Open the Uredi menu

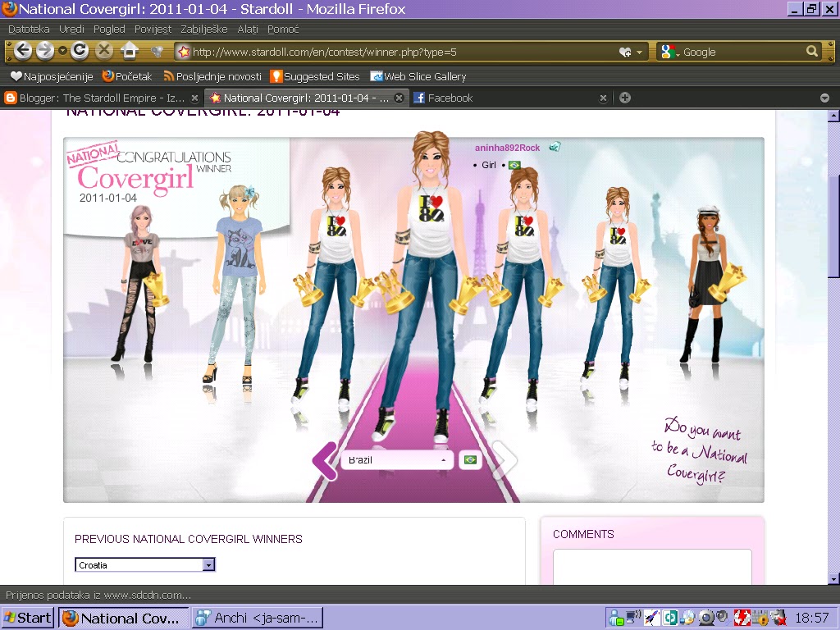point(71,30)
